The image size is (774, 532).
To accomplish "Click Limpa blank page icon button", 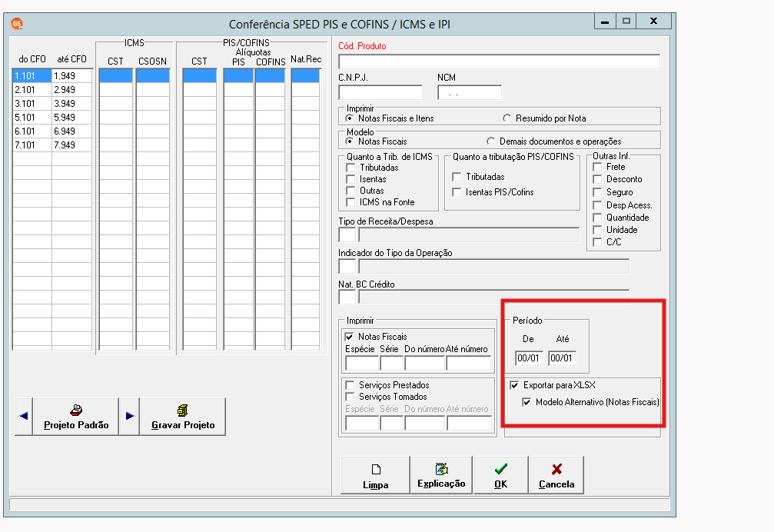I will 375,475.
